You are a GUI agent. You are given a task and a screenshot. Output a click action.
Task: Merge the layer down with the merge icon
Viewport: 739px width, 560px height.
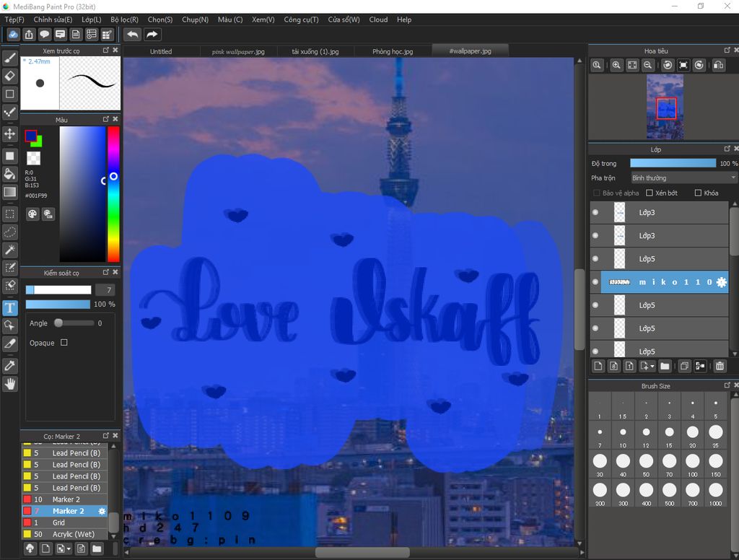click(700, 367)
